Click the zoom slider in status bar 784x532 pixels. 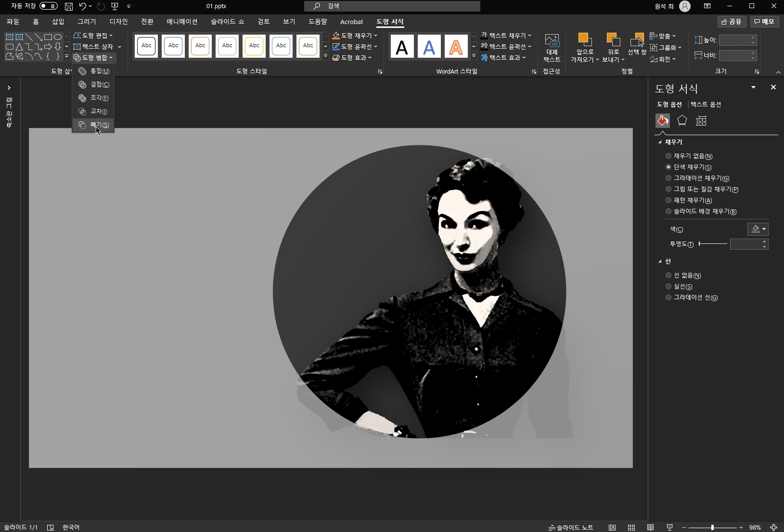tap(712, 527)
